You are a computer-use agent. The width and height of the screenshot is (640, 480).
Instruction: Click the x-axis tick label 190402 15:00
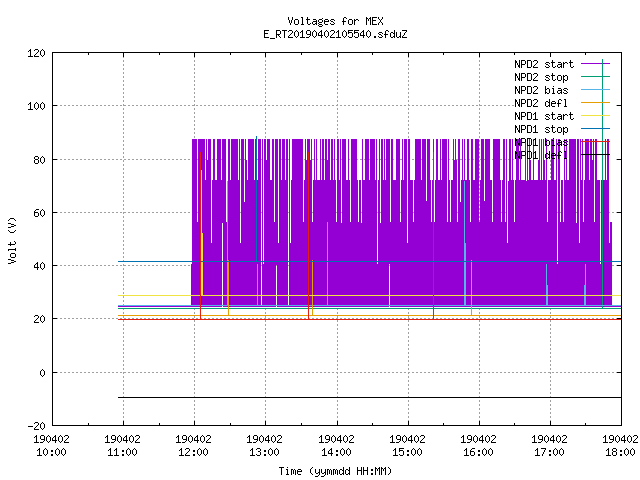point(407,446)
